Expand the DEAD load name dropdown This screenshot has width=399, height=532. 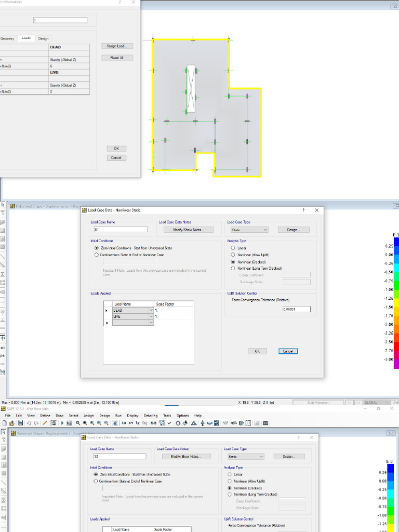tap(151, 310)
